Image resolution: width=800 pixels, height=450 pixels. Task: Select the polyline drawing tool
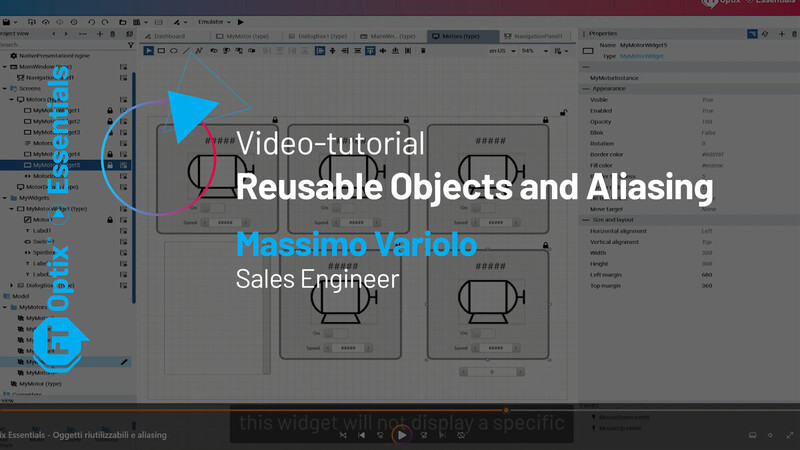[x=199, y=50]
